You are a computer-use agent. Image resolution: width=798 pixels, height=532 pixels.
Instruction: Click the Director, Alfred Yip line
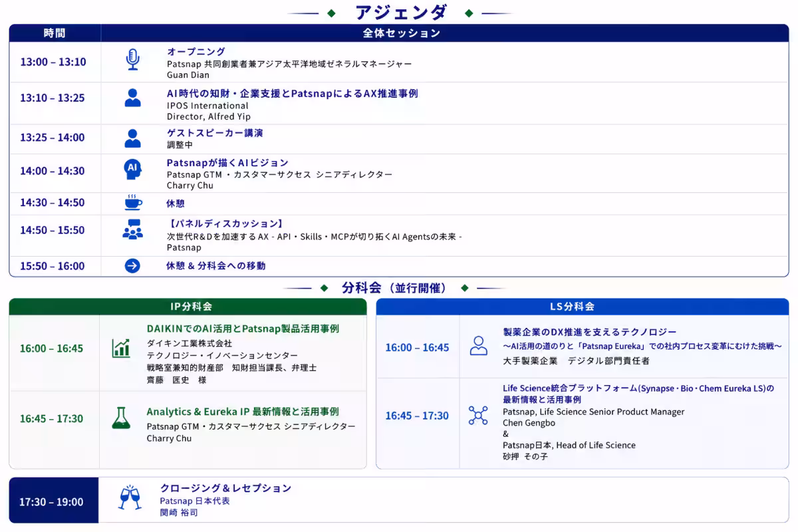point(209,116)
